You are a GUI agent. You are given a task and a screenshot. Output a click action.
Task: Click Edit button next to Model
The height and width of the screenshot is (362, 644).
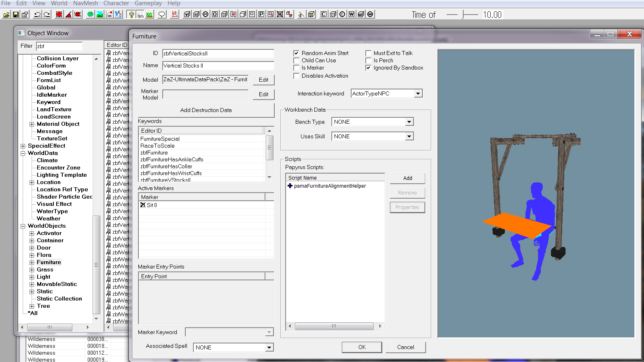coord(264,80)
